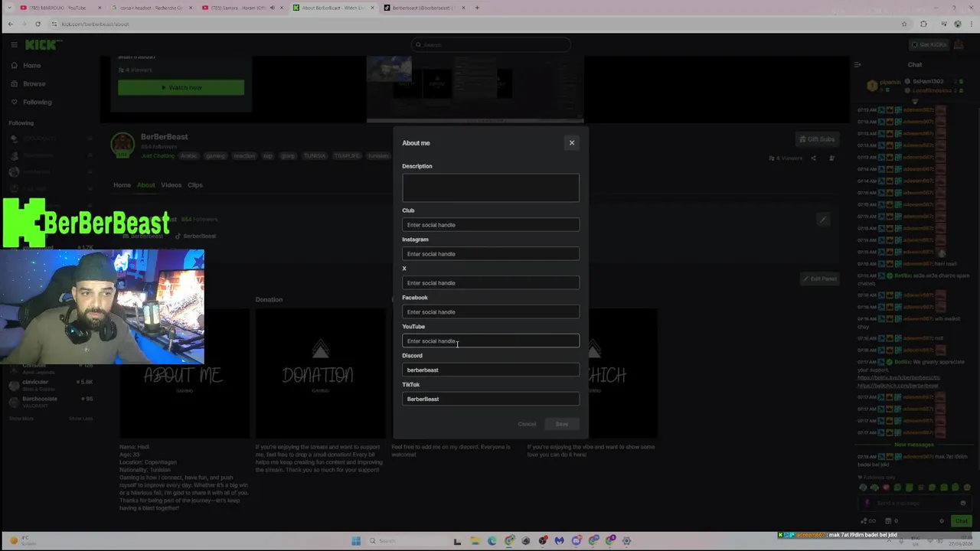
Task: Click the TikTok field containing BerberBeast
Action: click(491, 399)
